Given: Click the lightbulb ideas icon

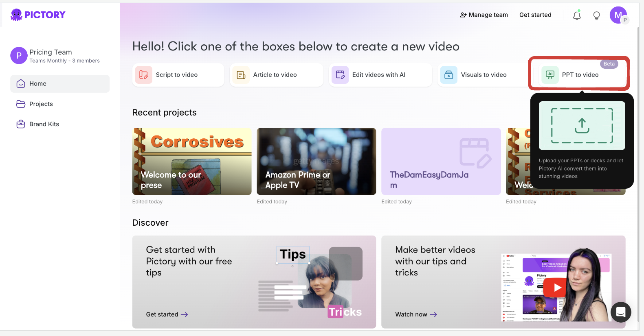Looking at the screenshot, I should (596, 15).
